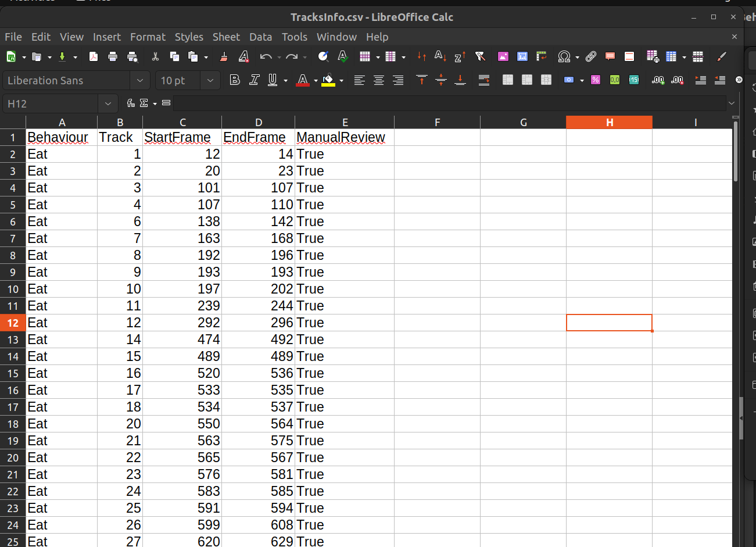Screen dimensions: 756x547
Task: Click the Copy icon
Action: click(x=174, y=56)
